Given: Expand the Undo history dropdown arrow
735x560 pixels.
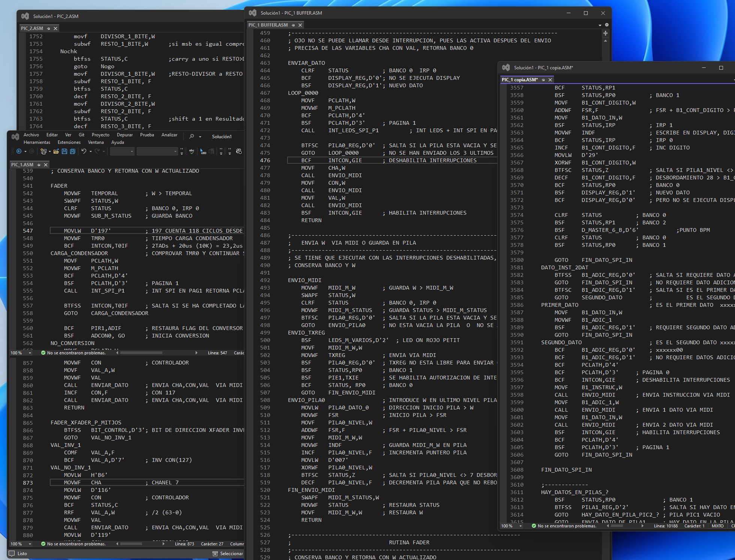Looking at the screenshot, I should pyautogui.click(x=90, y=152).
